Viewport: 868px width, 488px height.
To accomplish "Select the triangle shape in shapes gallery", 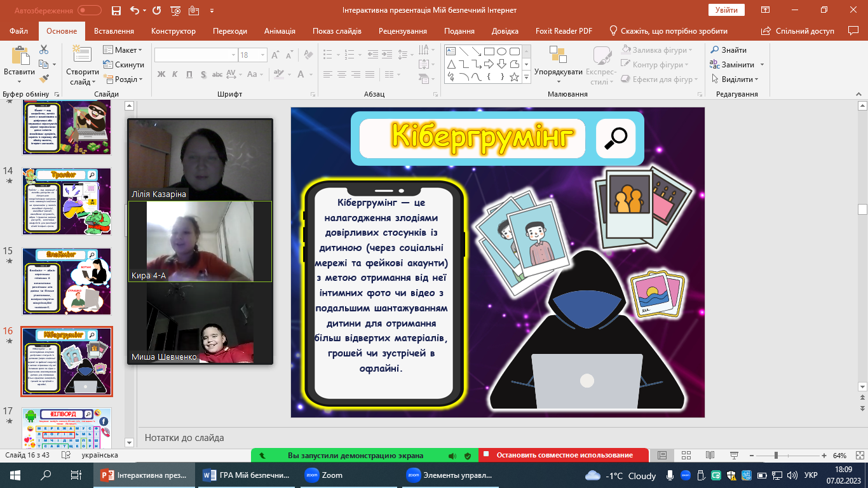I will pyautogui.click(x=451, y=64).
